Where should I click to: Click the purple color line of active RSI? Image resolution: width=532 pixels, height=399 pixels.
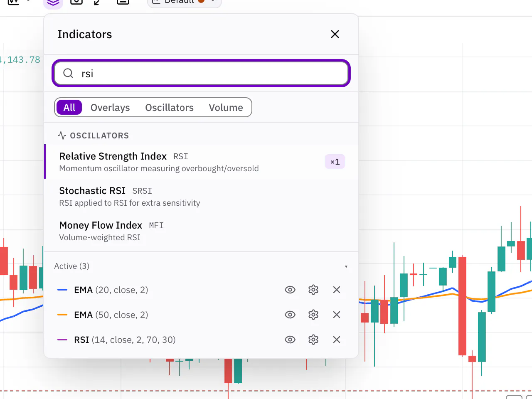coord(62,340)
